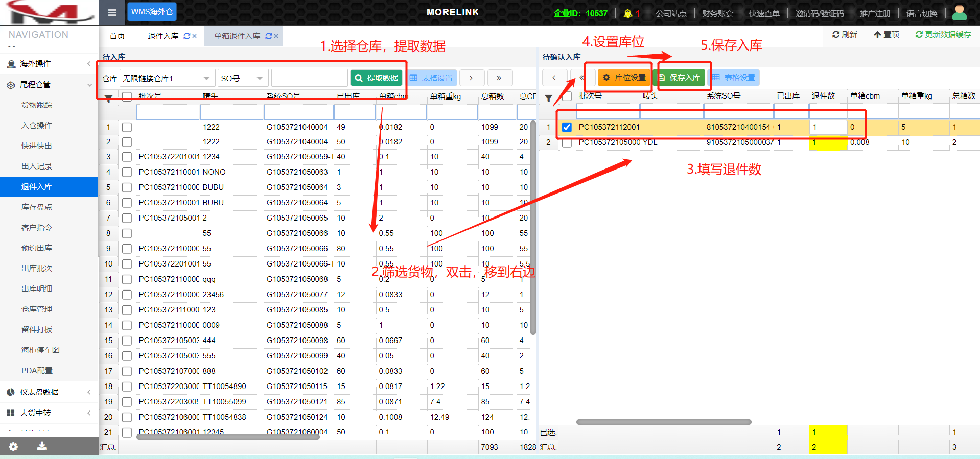
Task: Click the hamburger menu toggle icon
Action: pyautogui.click(x=112, y=13)
